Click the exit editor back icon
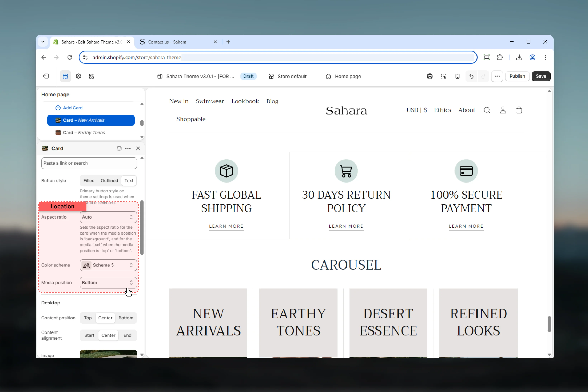This screenshot has height=392, width=588. 46,76
